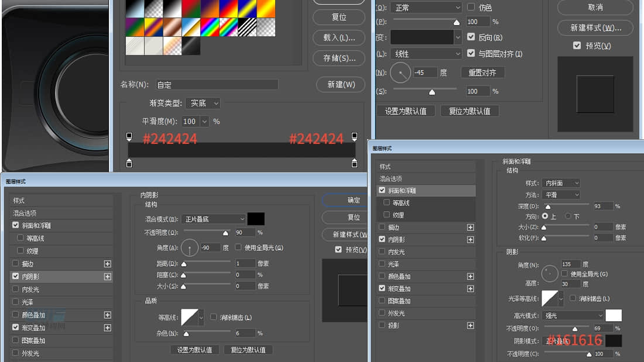
Task: Choose the black-to-white gradient preset
Action: pyautogui.click(x=172, y=9)
